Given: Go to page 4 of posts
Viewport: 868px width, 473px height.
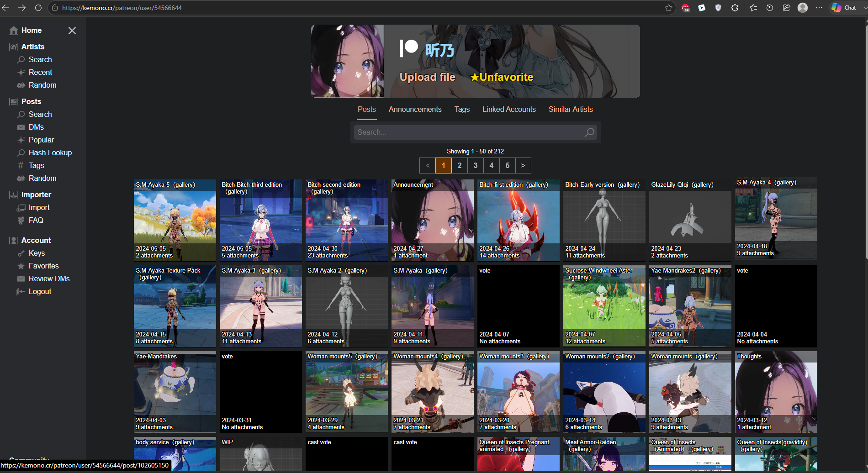Looking at the screenshot, I should coord(492,166).
